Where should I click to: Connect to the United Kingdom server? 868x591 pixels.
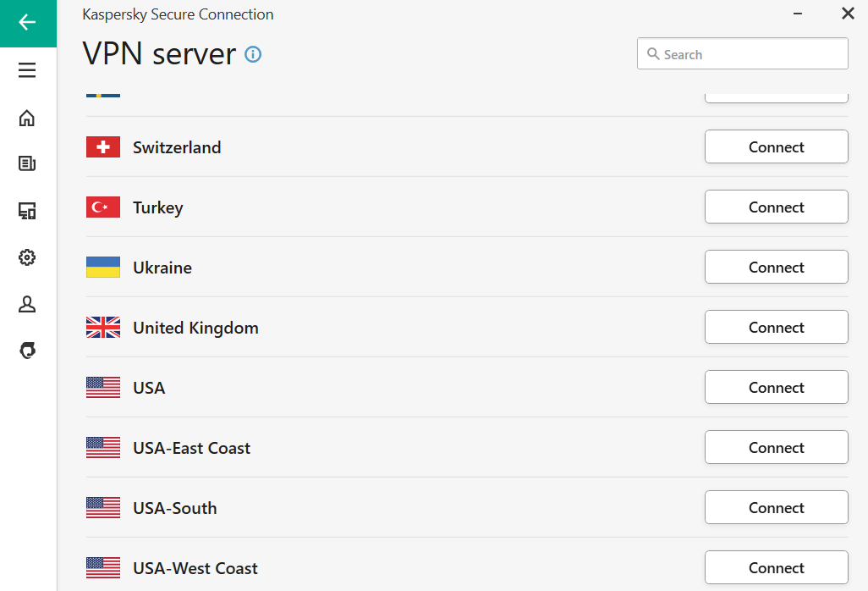(776, 327)
